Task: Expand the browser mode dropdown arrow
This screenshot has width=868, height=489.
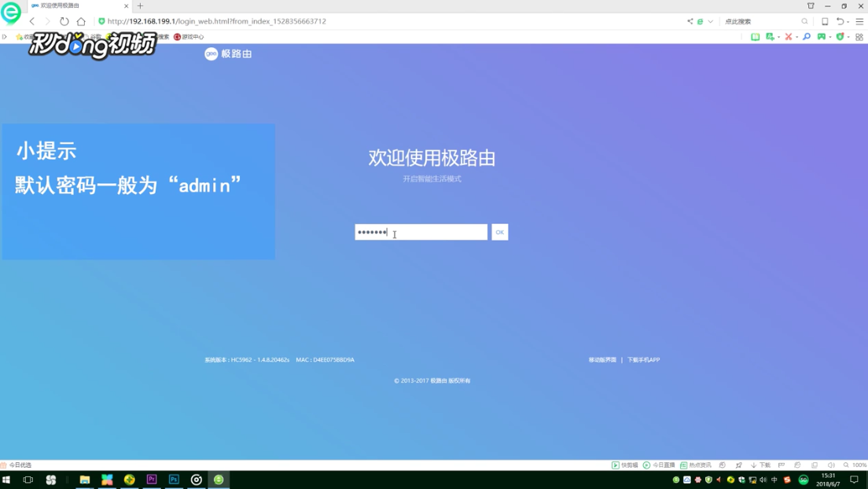Action: tap(710, 21)
